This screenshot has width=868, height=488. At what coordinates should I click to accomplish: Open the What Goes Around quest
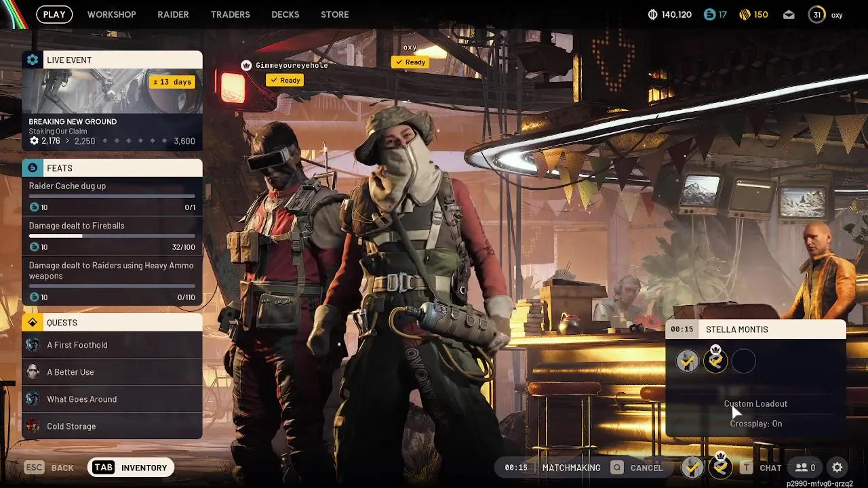tap(112, 399)
